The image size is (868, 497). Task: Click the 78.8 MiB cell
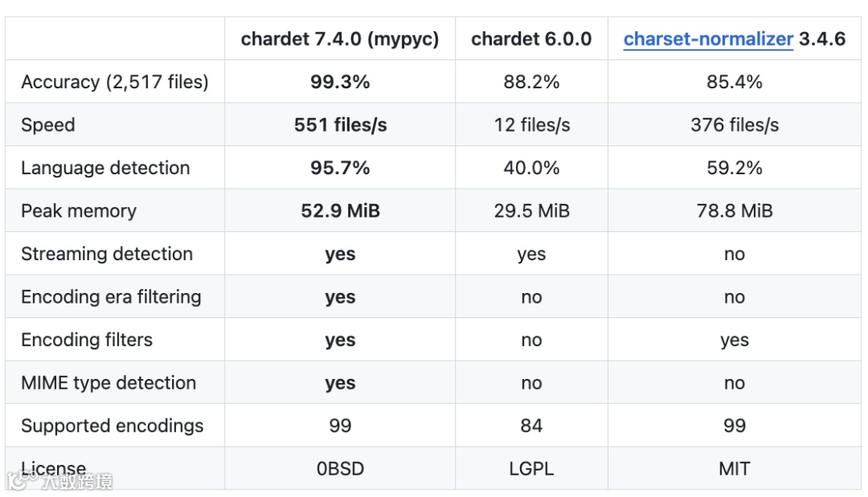coord(735,211)
